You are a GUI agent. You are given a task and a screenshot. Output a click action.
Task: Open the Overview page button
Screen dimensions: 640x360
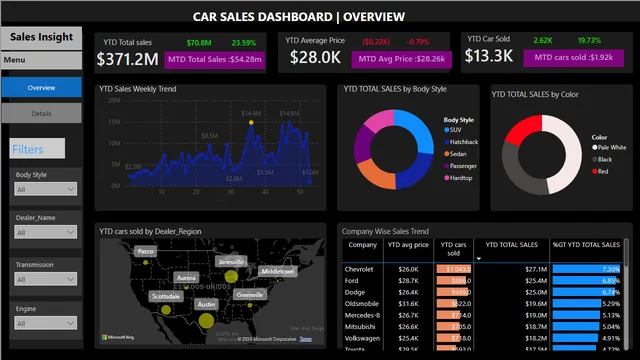42,88
